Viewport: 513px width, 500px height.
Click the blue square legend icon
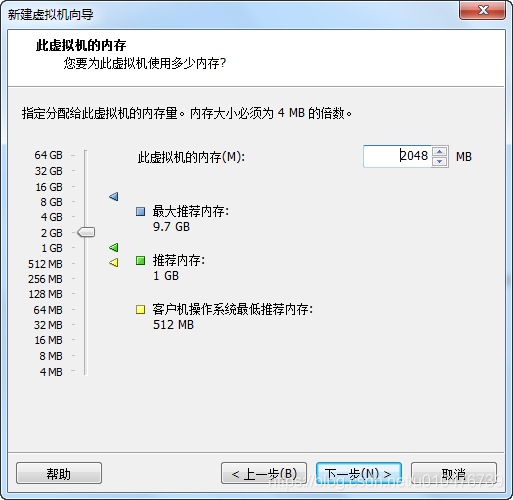140,211
